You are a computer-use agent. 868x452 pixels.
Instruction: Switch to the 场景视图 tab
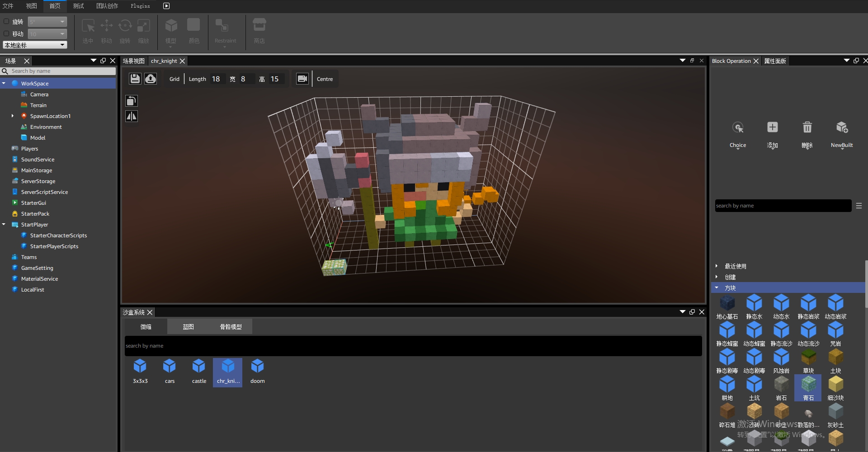(134, 61)
